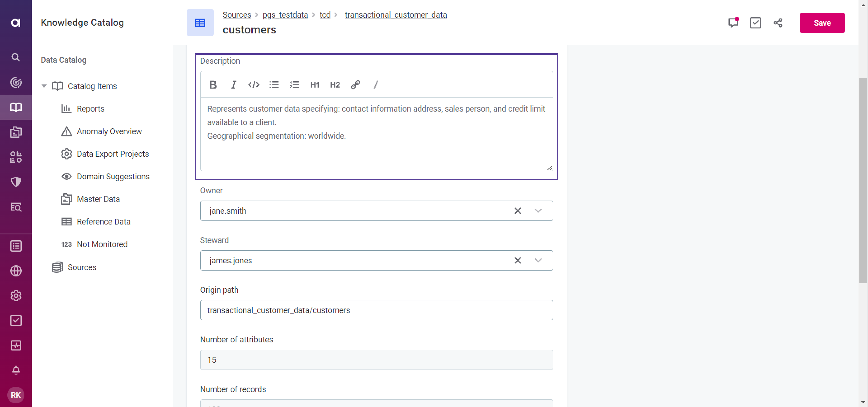Apply H1 heading style
Screen dimensions: 868x407
(x=315, y=84)
